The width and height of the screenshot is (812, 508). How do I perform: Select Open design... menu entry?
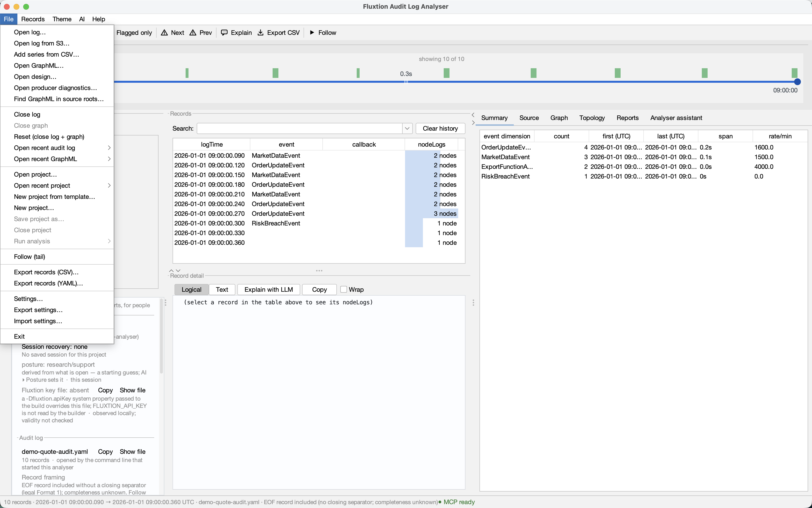(57, 77)
